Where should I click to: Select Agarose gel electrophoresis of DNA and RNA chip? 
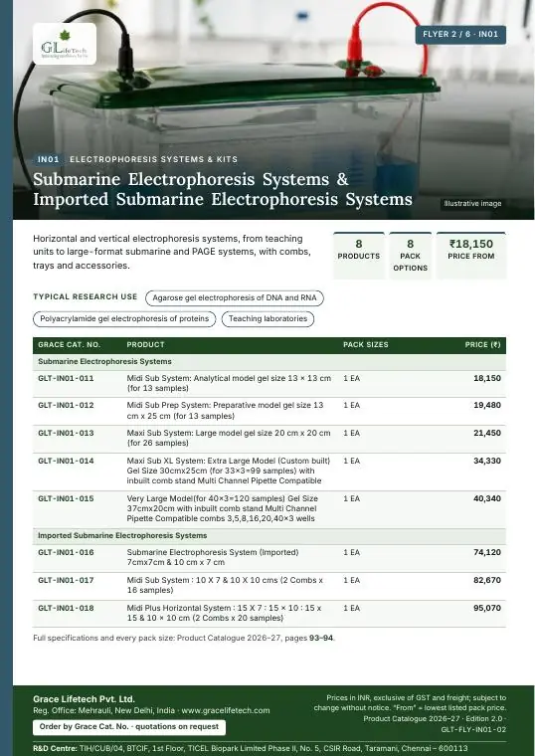tap(235, 298)
